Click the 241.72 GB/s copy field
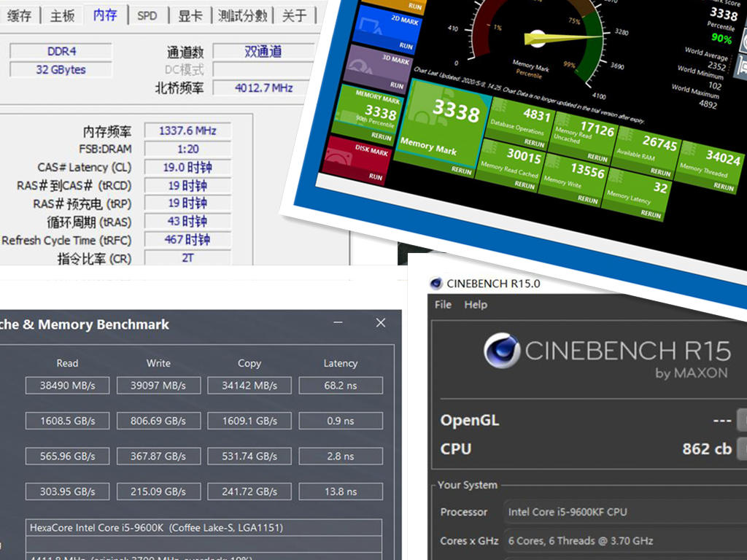Screen dimensions: 747x560 [x=249, y=491]
